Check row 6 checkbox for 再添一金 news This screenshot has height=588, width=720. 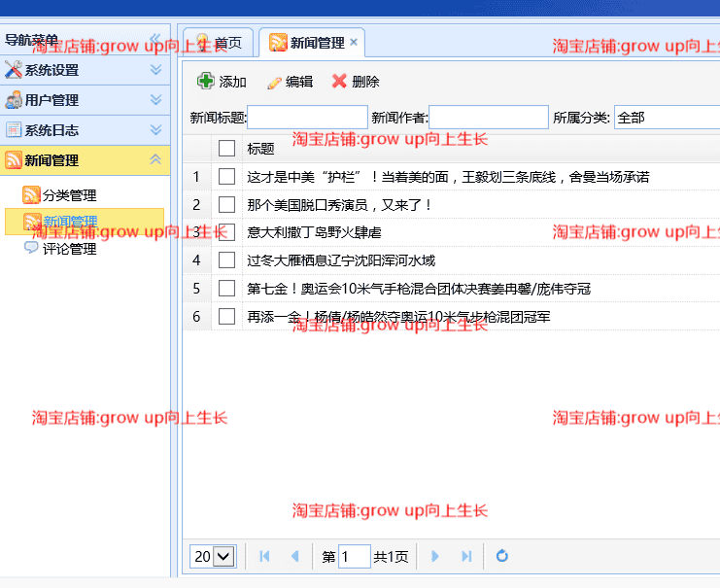[x=226, y=317]
